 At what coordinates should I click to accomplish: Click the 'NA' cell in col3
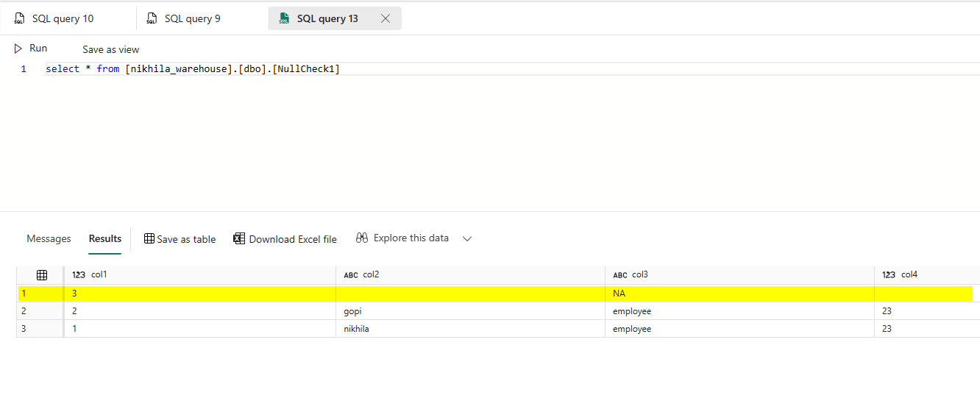(x=739, y=294)
